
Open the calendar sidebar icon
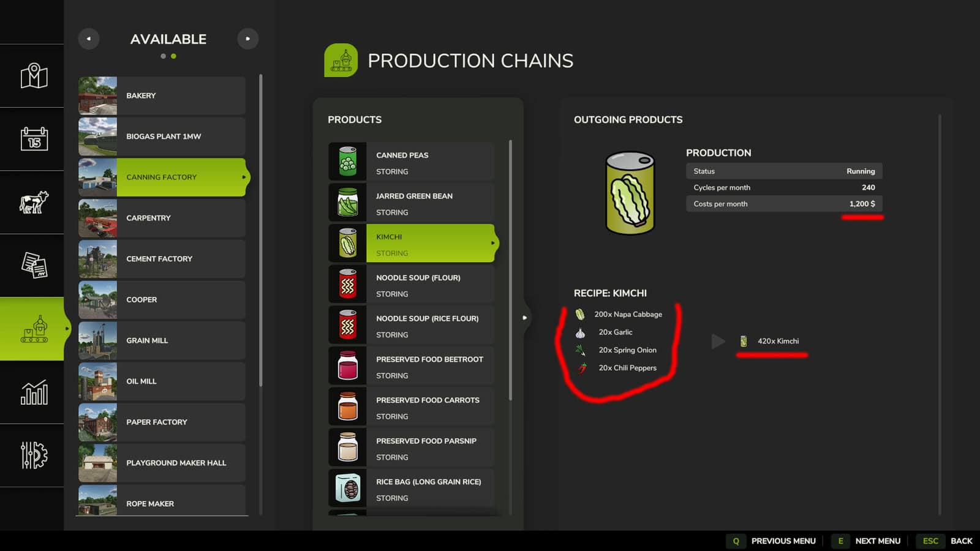coord(34,139)
